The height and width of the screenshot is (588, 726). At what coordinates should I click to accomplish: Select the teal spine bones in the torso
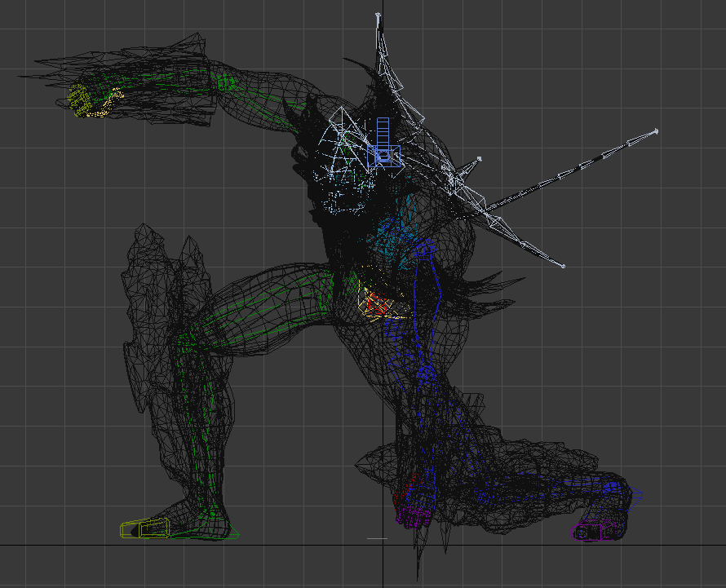(392, 237)
